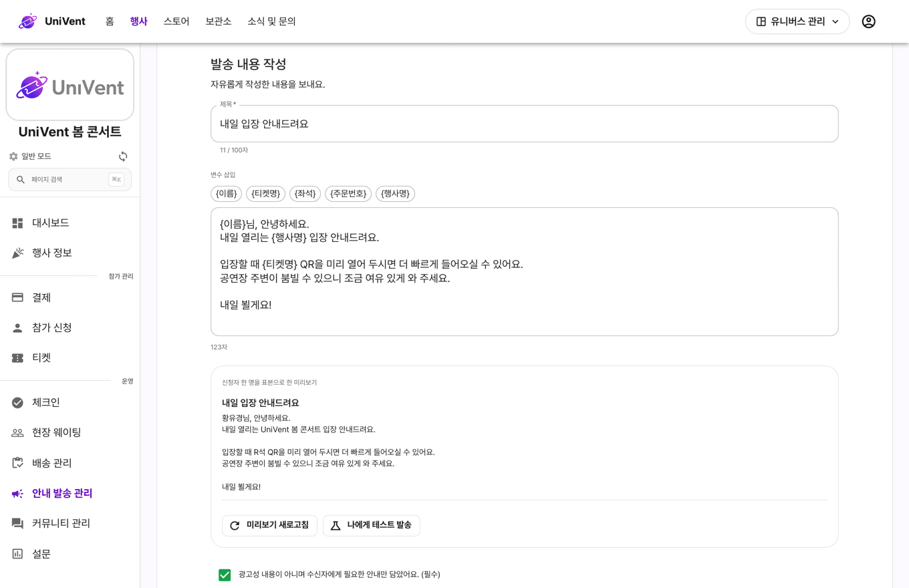909x588 pixels.
Task: Open the 보관소 navigation tab
Action: point(219,21)
